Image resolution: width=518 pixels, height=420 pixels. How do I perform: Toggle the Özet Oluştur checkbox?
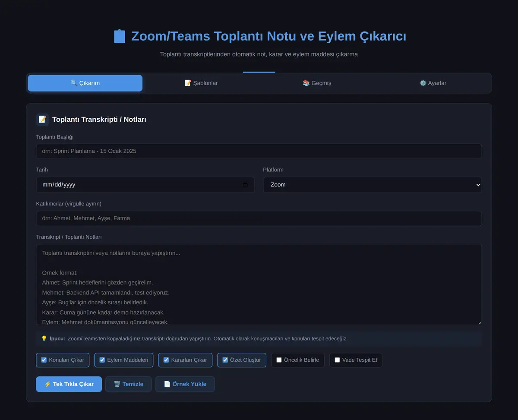click(x=225, y=360)
